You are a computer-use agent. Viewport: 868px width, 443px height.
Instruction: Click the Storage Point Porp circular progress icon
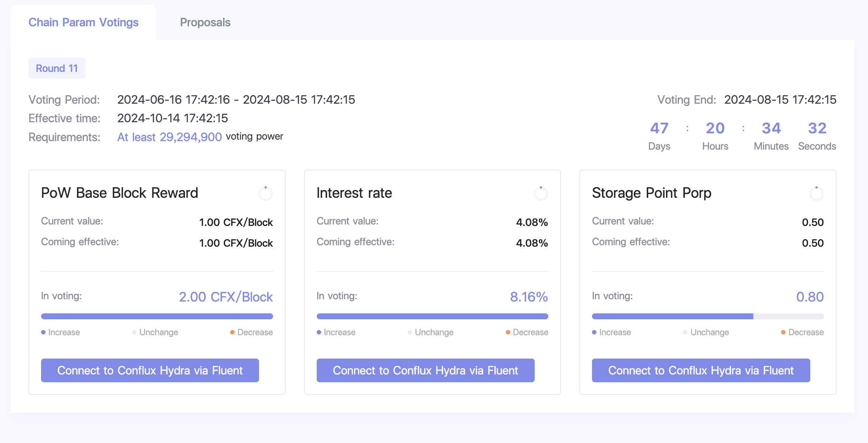pos(816,193)
